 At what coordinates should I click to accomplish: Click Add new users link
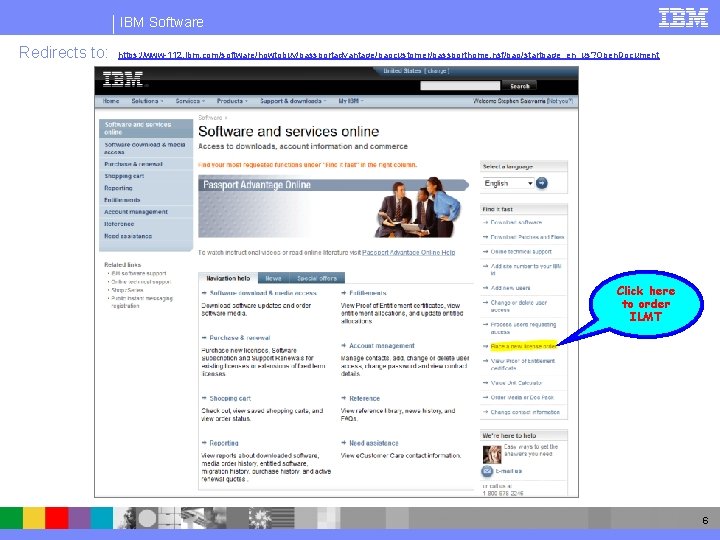[510, 288]
